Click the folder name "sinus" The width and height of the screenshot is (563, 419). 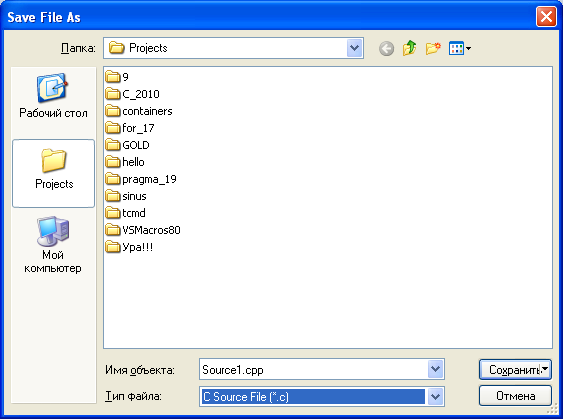(x=134, y=196)
